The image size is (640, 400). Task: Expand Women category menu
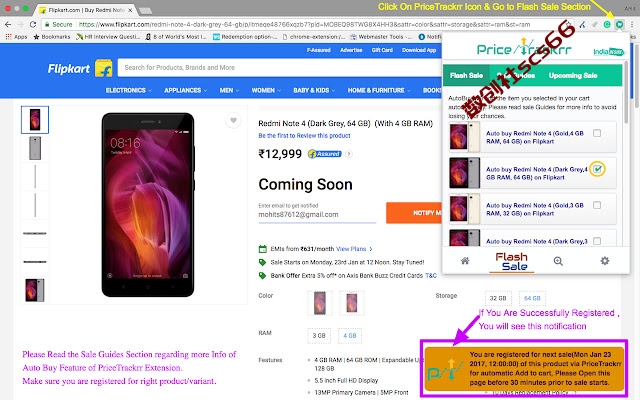tap(266, 90)
